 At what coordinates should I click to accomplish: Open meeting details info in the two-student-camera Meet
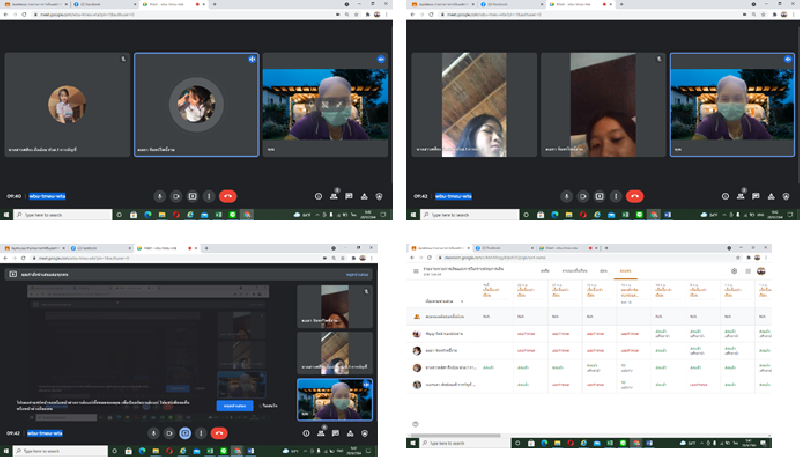tap(724, 196)
